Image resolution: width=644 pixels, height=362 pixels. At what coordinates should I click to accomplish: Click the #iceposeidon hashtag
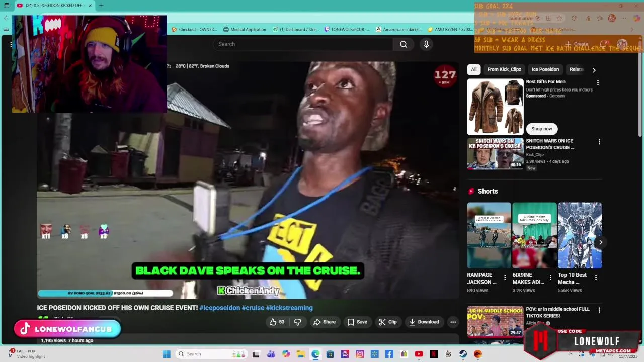(220, 308)
